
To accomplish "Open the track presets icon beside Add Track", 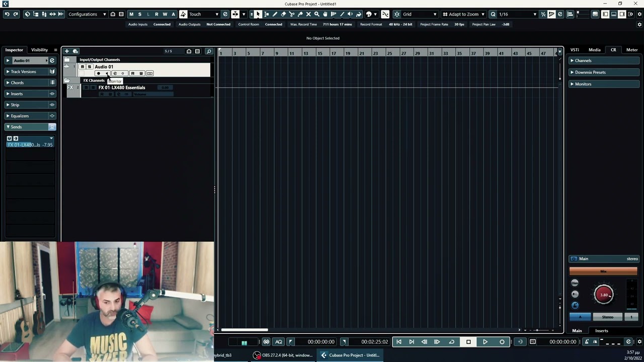I will (x=75, y=51).
